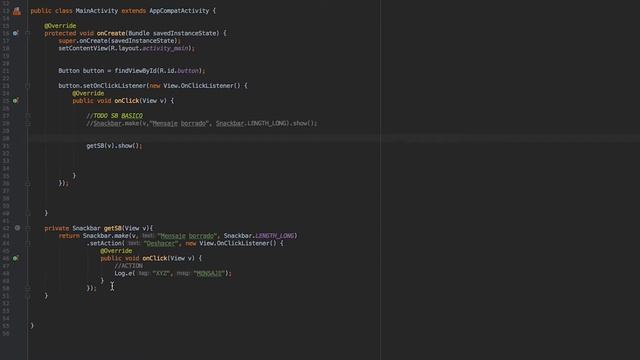The height and width of the screenshot is (360, 640).
Task: Click setContentView on line 18
Action: (83, 48)
